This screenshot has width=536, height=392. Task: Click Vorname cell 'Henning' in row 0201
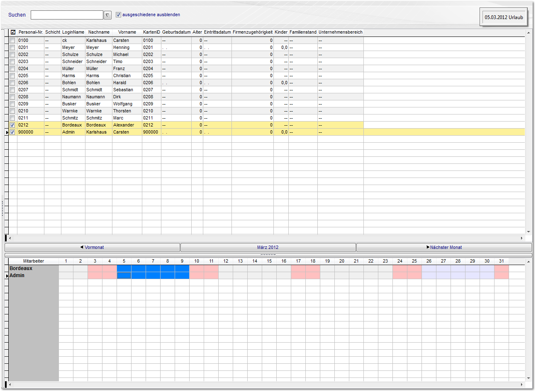click(x=127, y=47)
